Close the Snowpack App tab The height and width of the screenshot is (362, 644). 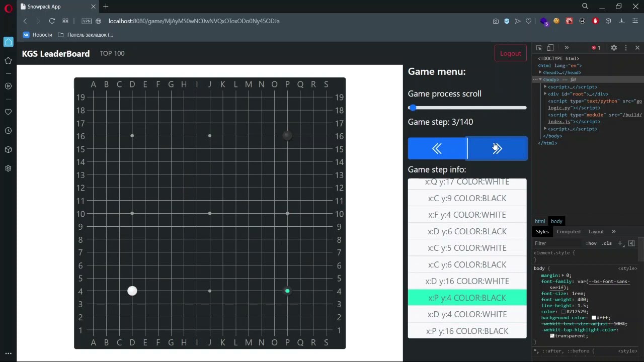pos(93,7)
